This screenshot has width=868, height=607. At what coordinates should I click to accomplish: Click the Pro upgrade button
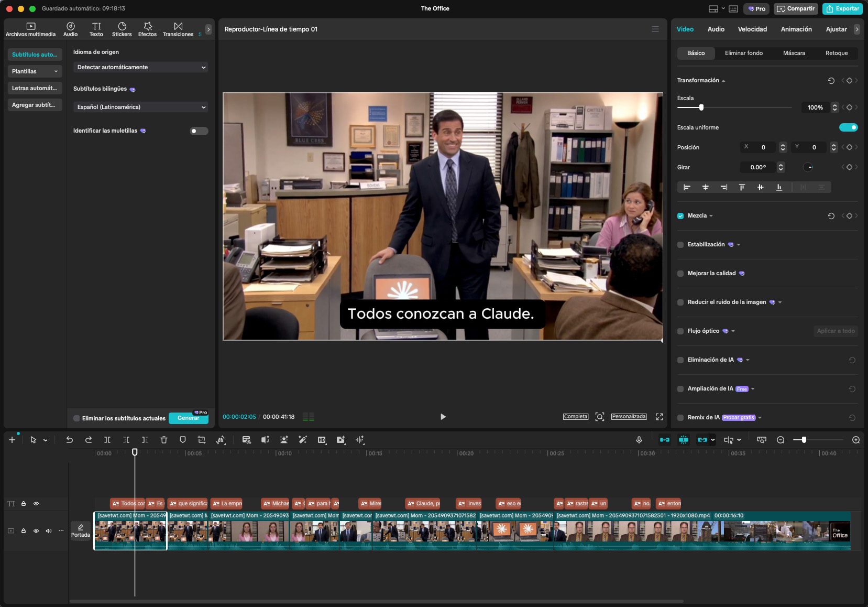pyautogui.click(x=756, y=8)
